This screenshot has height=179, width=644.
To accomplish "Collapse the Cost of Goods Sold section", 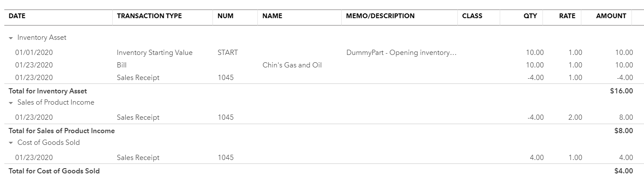I will tap(11, 143).
